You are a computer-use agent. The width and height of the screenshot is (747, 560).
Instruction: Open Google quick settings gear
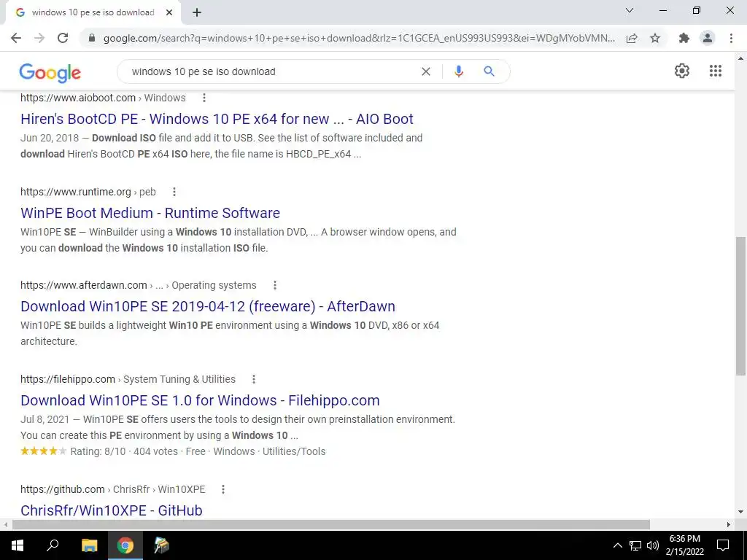tap(682, 71)
